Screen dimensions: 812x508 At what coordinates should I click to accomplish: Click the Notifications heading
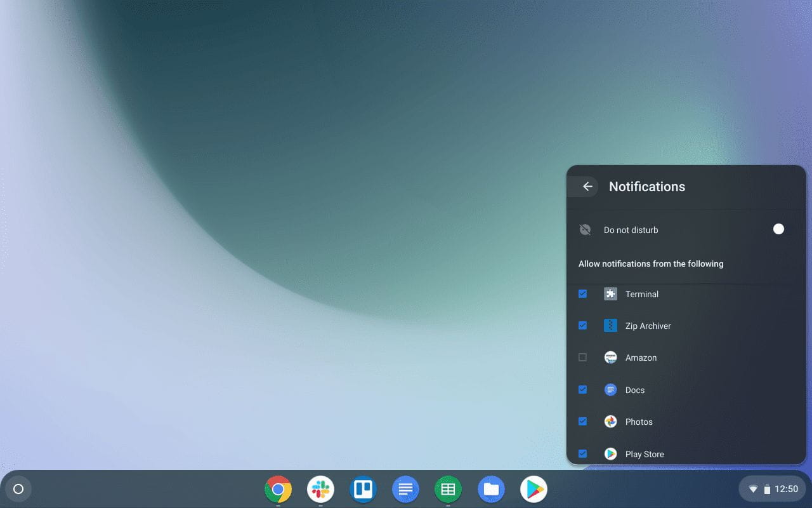click(x=647, y=186)
